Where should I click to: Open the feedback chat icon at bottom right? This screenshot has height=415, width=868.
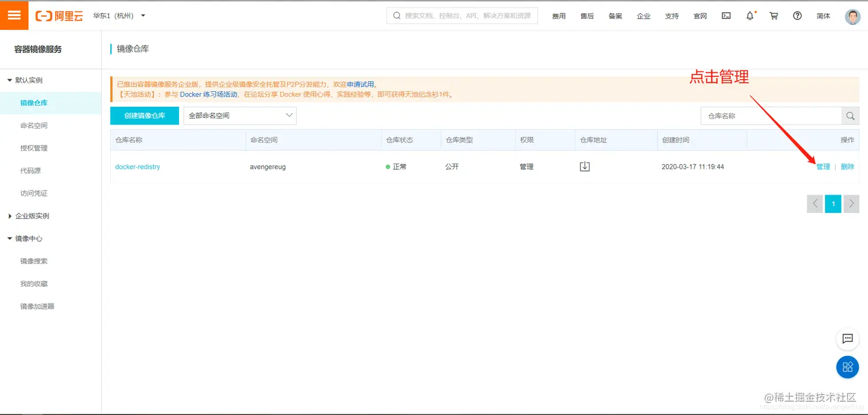[x=847, y=339]
